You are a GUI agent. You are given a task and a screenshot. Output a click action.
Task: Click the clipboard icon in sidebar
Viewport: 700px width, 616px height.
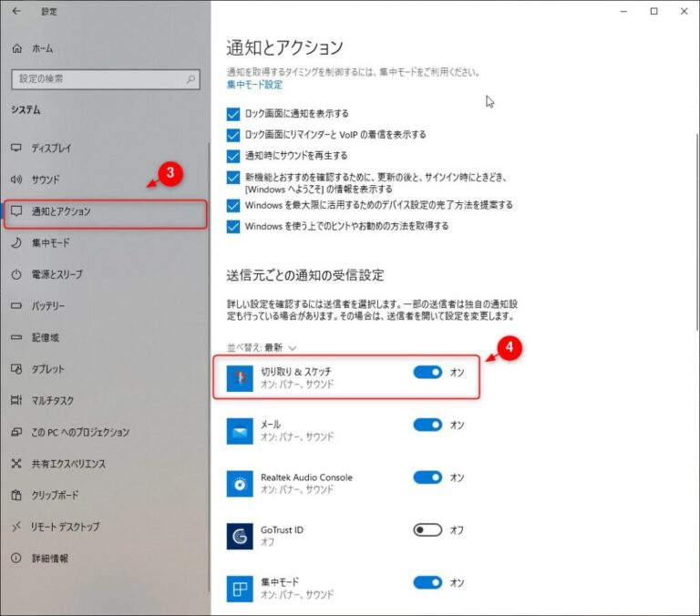coord(16,495)
